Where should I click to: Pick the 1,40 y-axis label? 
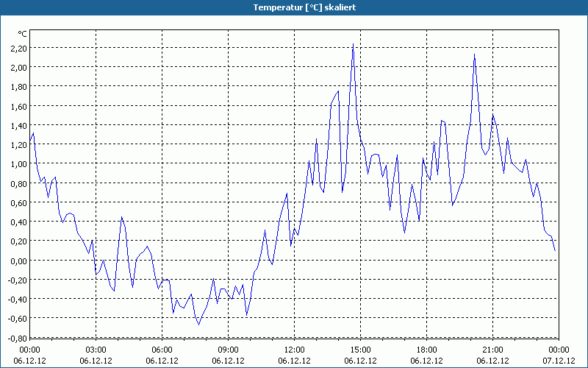tap(20, 125)
